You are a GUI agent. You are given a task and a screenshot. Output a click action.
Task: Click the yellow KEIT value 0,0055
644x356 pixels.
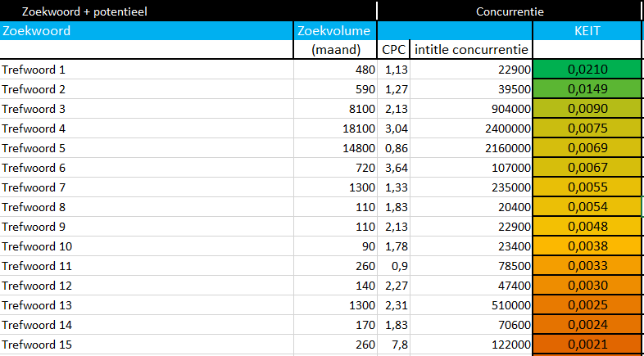587,187
